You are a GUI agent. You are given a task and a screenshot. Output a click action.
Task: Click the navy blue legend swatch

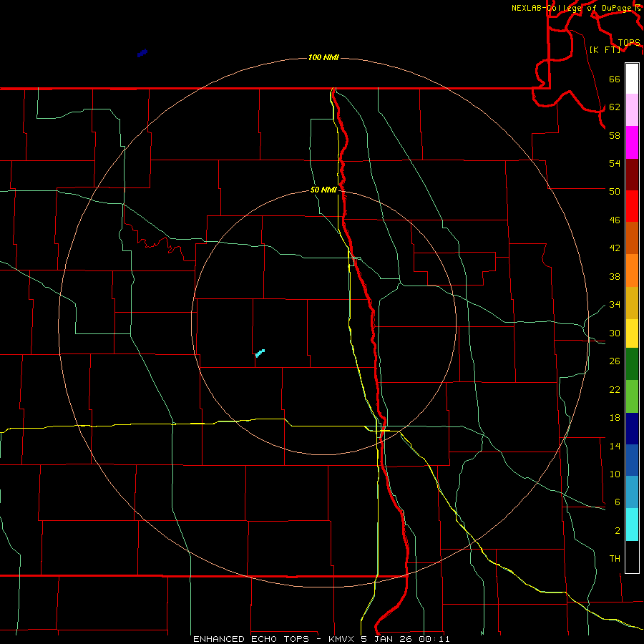(632, 429)
